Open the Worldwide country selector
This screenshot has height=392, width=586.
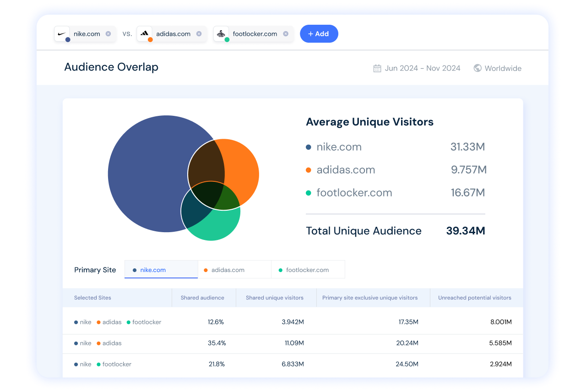tap(503, 68)
